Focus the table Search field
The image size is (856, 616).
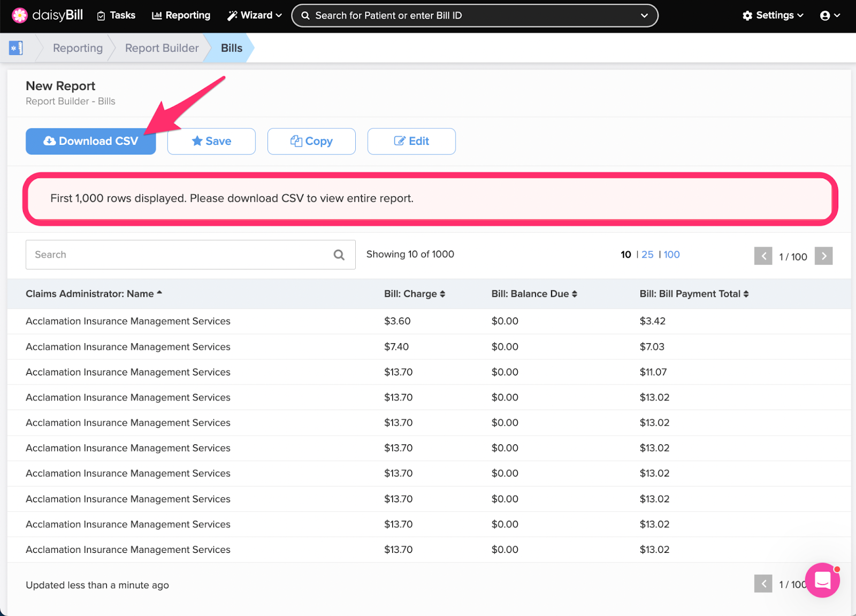point(190,255)
